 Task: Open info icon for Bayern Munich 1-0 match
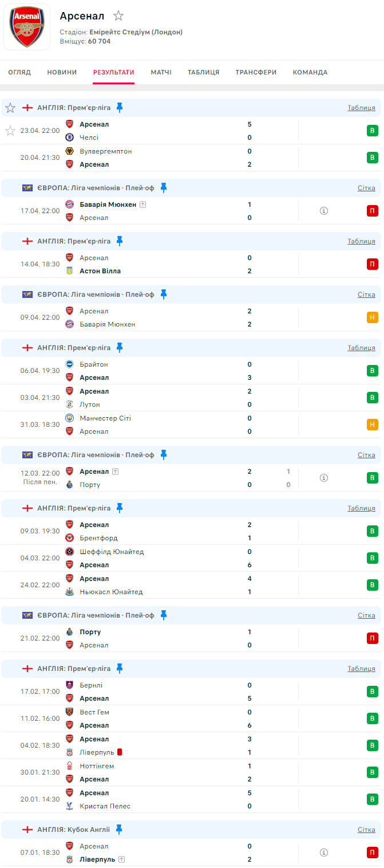323,211
